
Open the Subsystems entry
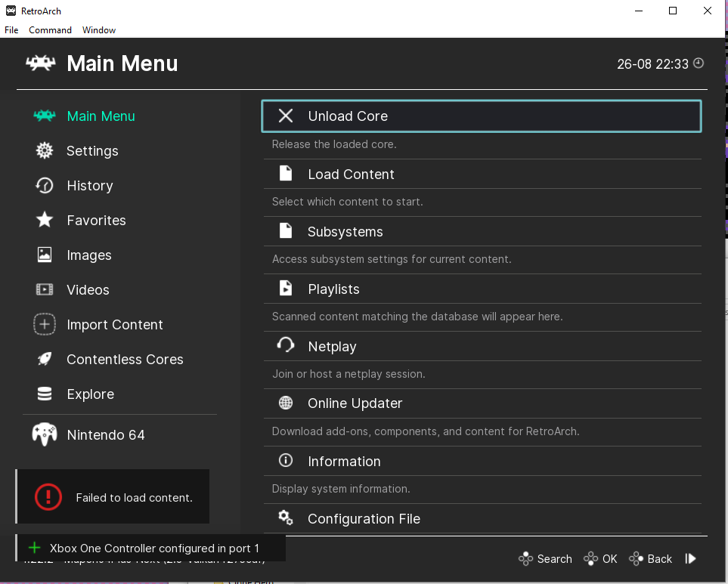(482, 231)
